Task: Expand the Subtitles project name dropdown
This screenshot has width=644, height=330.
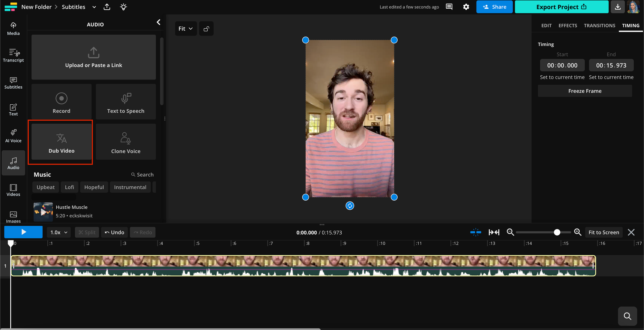Action: (94, 7)
